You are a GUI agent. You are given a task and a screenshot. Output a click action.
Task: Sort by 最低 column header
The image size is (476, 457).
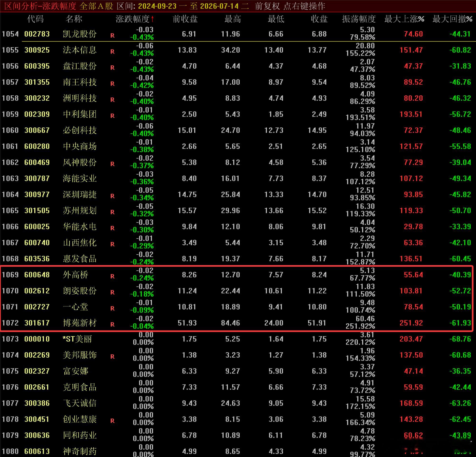[x=276, y=19]
